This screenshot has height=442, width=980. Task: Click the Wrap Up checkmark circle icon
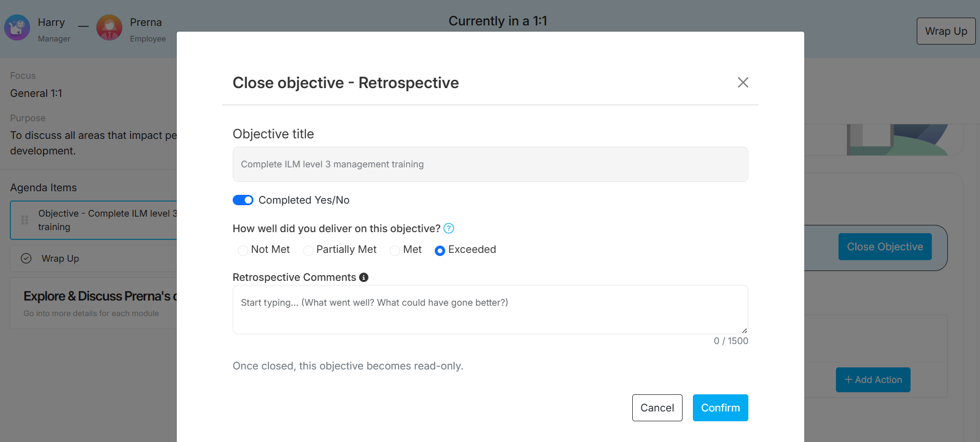coord(26,259)
